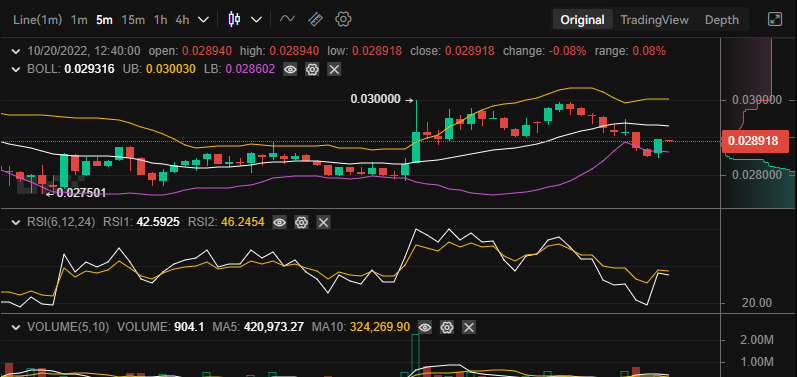Screen dimensions: 797x377
Task: Expand chart to fullscreen
Action: pos(774,20)
